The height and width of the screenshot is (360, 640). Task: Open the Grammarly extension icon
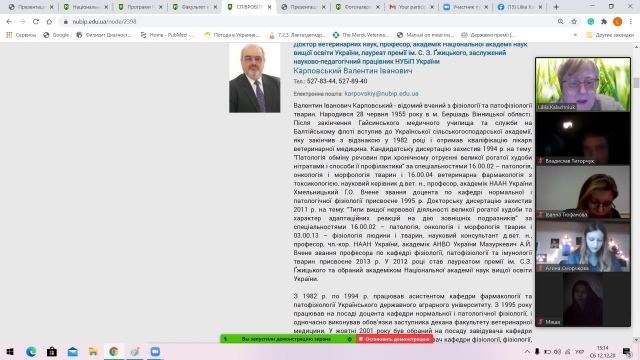coord(591,22)
